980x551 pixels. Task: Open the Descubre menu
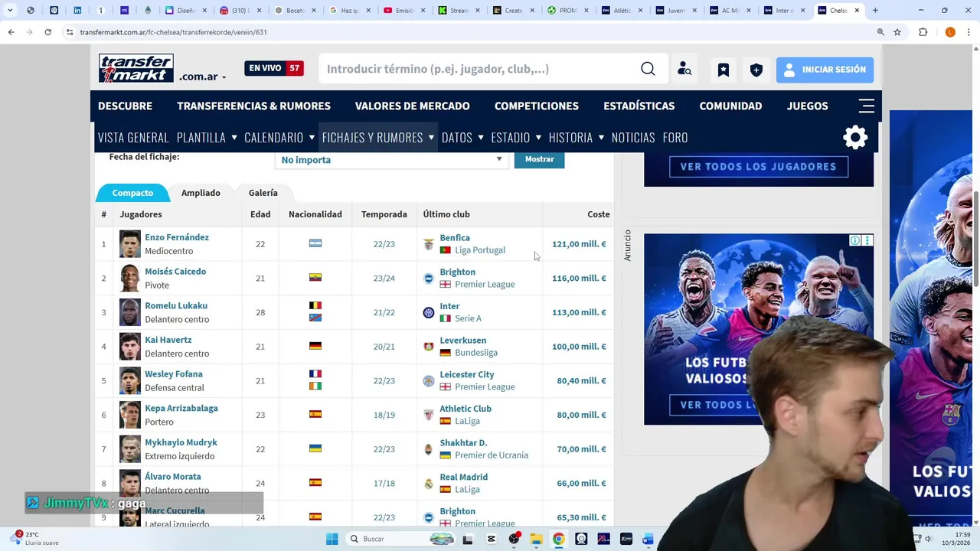125,106
